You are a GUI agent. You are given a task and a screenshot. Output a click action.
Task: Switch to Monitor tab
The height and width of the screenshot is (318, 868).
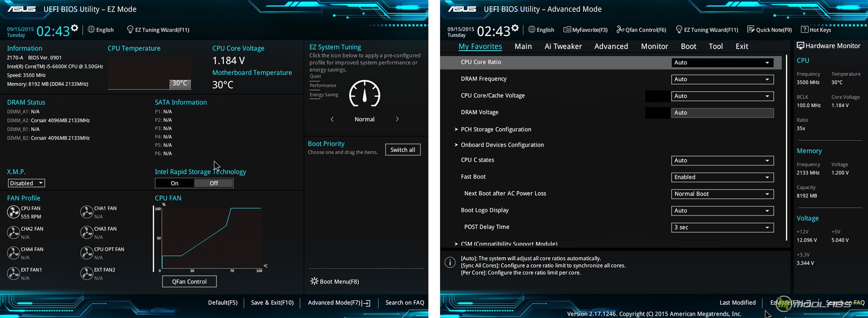tap(654, 46)
